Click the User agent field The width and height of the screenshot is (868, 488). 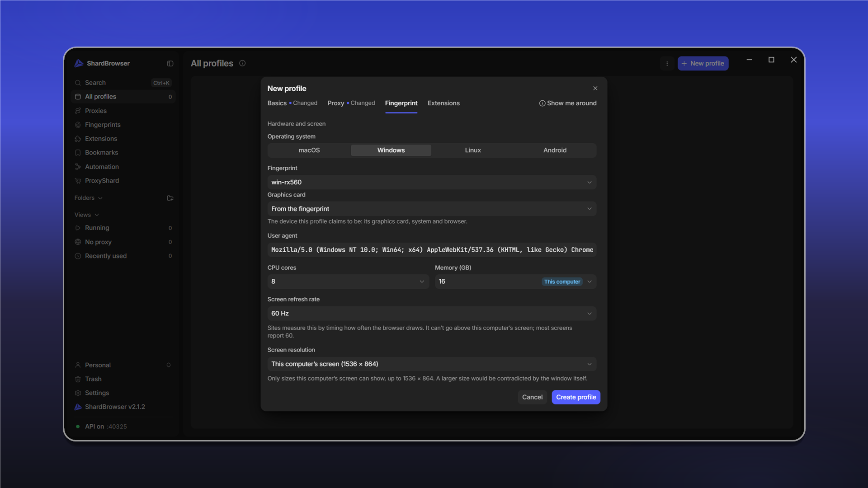click(x=432, y=250)
